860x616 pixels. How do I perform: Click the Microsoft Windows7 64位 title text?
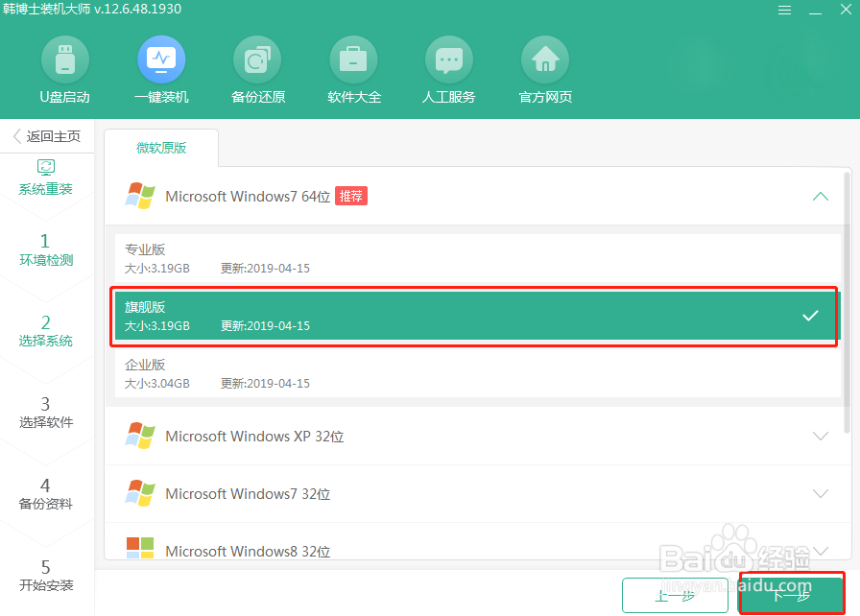pyautogui.click(x=248, y=196)
